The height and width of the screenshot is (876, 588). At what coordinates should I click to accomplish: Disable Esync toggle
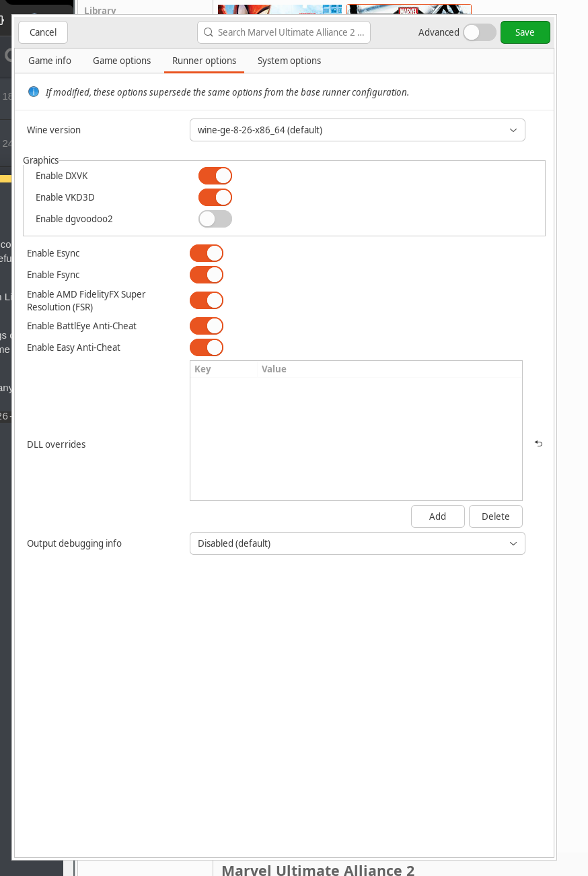point(207,253)
